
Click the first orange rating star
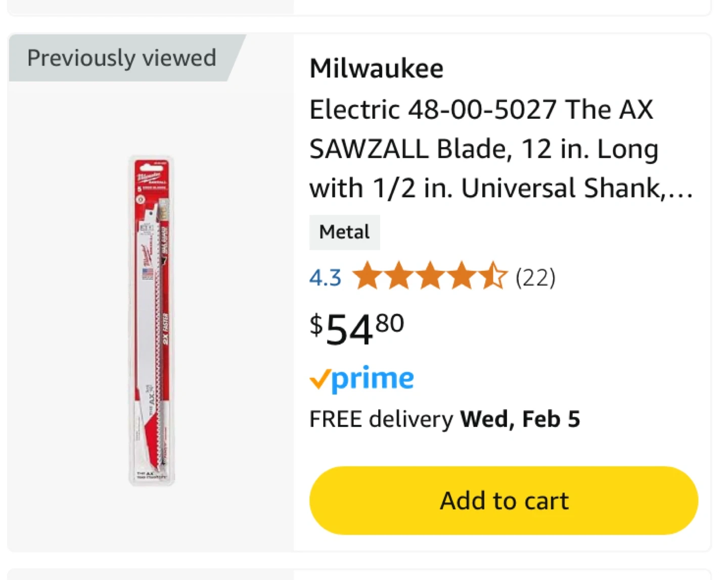click(x=367, y=276)
